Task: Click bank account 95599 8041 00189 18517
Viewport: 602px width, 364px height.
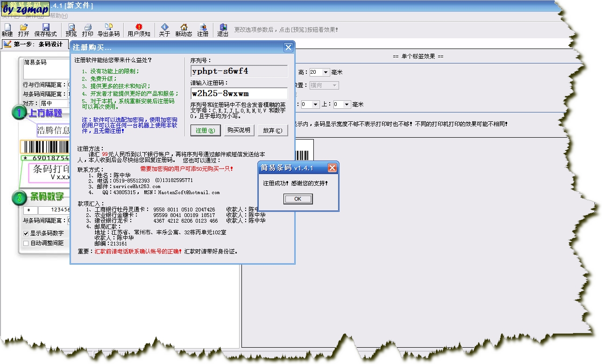Action: click(184, 215)
